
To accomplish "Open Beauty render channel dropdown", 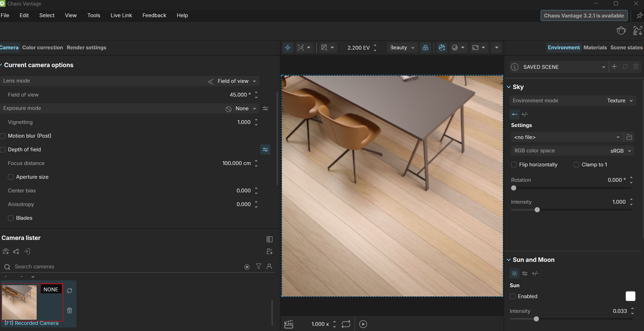I will coord(402,48).
